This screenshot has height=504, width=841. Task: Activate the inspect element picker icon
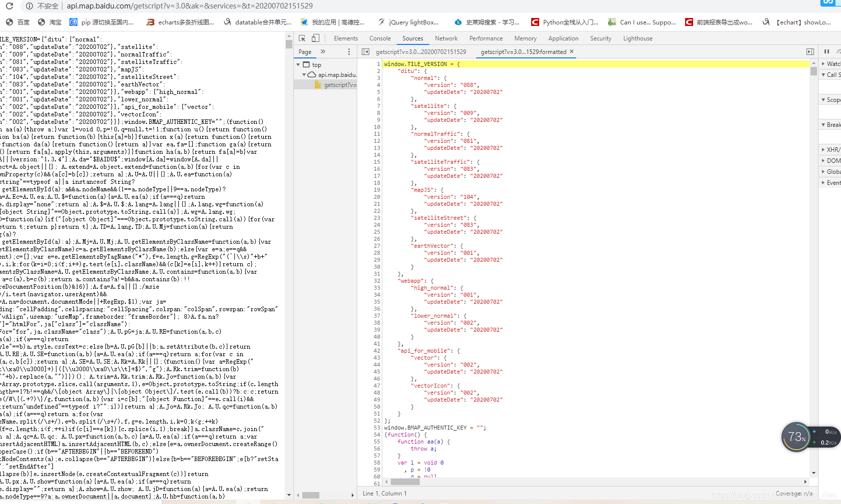302,38
